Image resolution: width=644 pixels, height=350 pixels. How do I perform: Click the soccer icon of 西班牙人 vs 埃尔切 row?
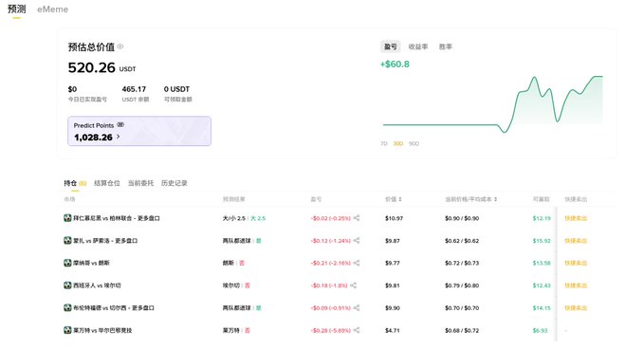pos(67,286)
